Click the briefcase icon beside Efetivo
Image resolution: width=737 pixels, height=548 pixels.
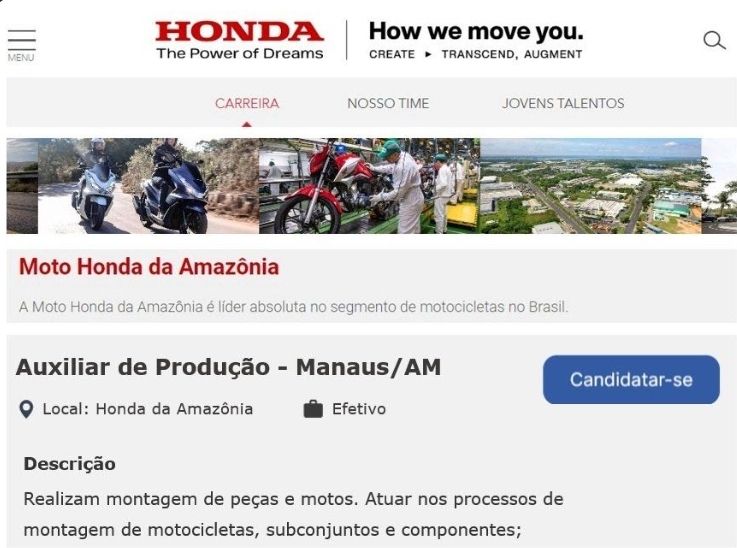(313, 409)
